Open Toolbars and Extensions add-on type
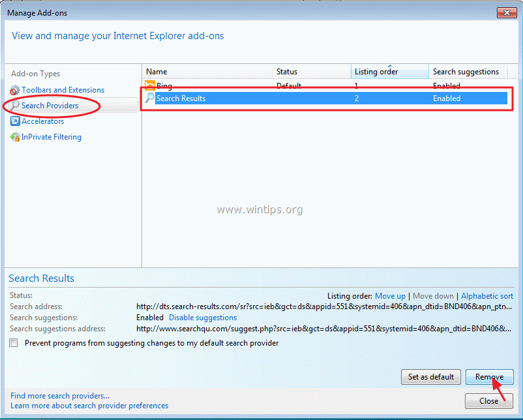 63,90
